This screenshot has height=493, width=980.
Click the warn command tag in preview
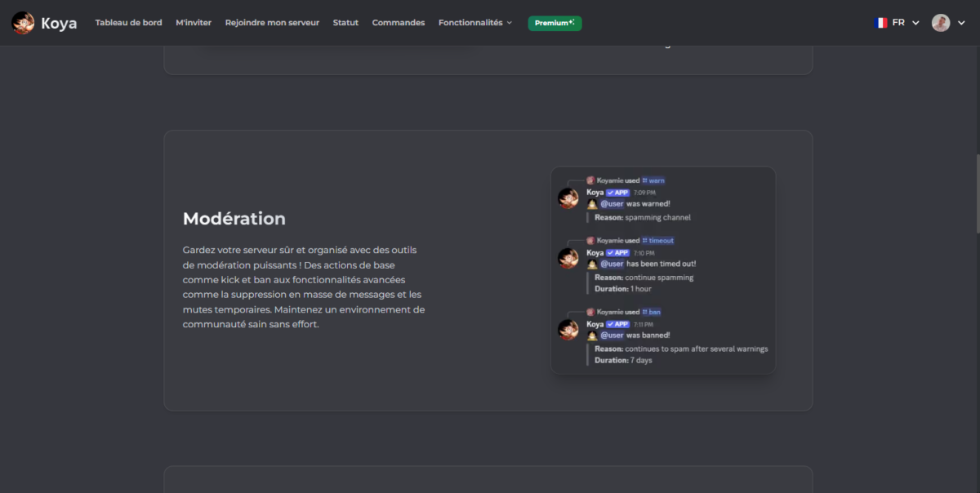coord(653,180)
